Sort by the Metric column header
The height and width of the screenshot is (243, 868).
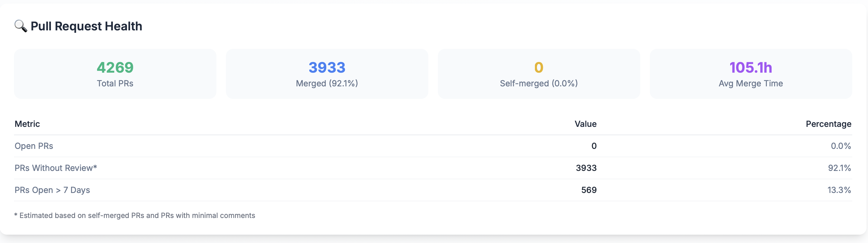point(27,124)
